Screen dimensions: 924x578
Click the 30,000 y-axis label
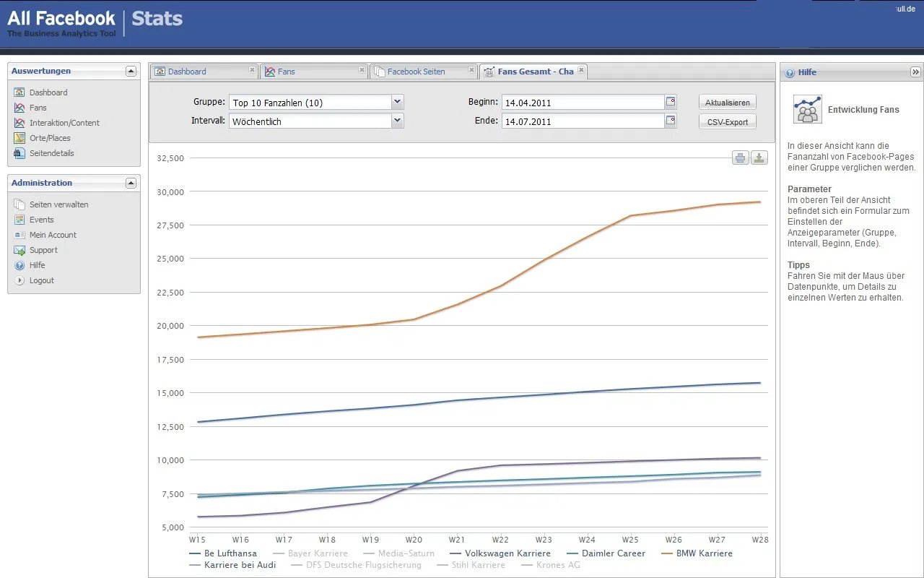pyautogui.click(x=170, y=191)
